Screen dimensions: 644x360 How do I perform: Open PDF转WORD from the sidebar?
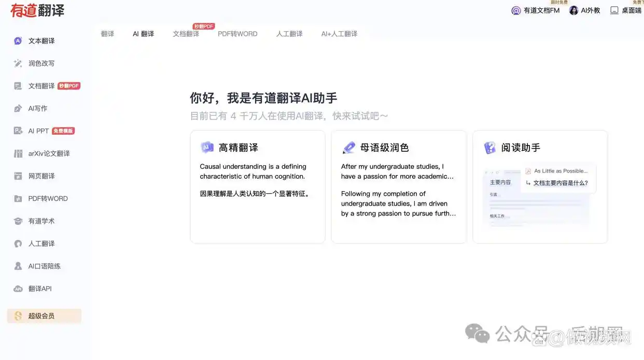(x=44, y=198)
